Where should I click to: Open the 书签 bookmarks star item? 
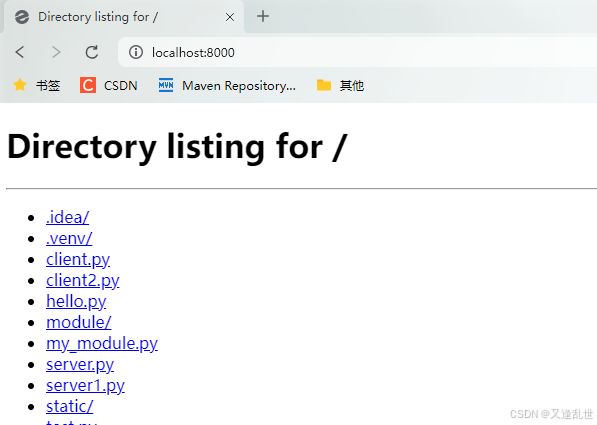37,85
